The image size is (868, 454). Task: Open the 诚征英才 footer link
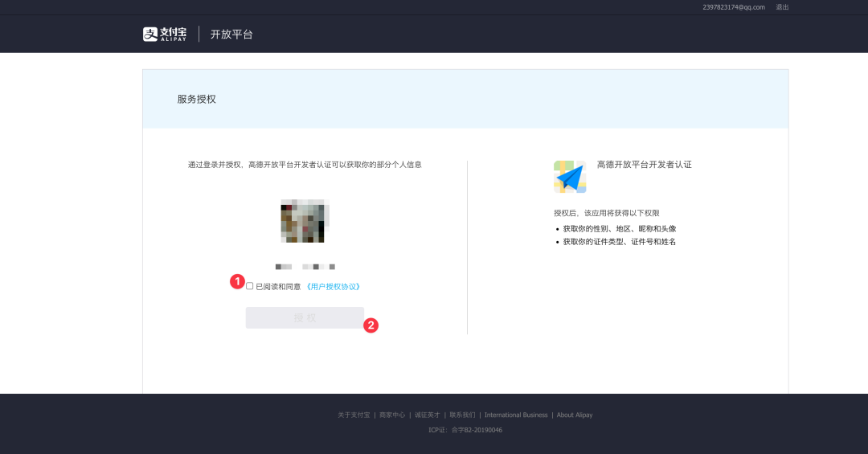click(427, 415)
